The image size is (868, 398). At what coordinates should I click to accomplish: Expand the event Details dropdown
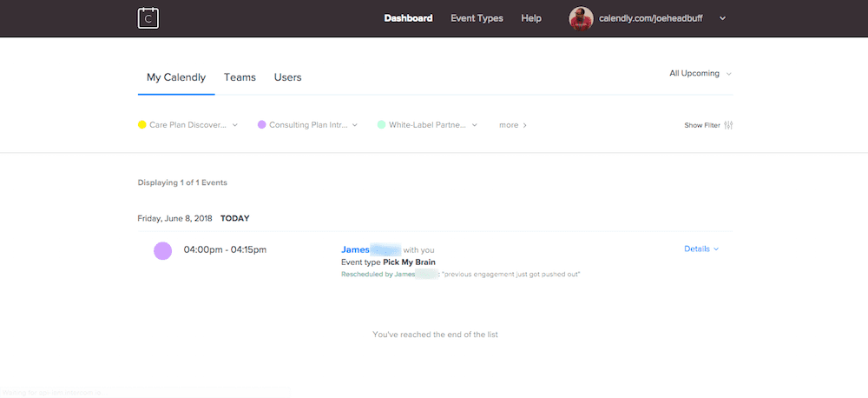pyautogui.click(x=701, y=249)
